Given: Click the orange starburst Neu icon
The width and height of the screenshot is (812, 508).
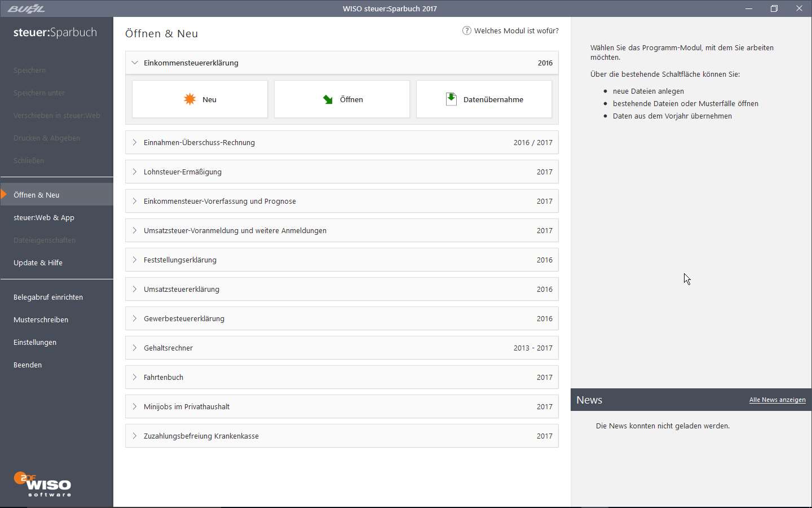Looking at the screenshot, I should coord(190,99).
